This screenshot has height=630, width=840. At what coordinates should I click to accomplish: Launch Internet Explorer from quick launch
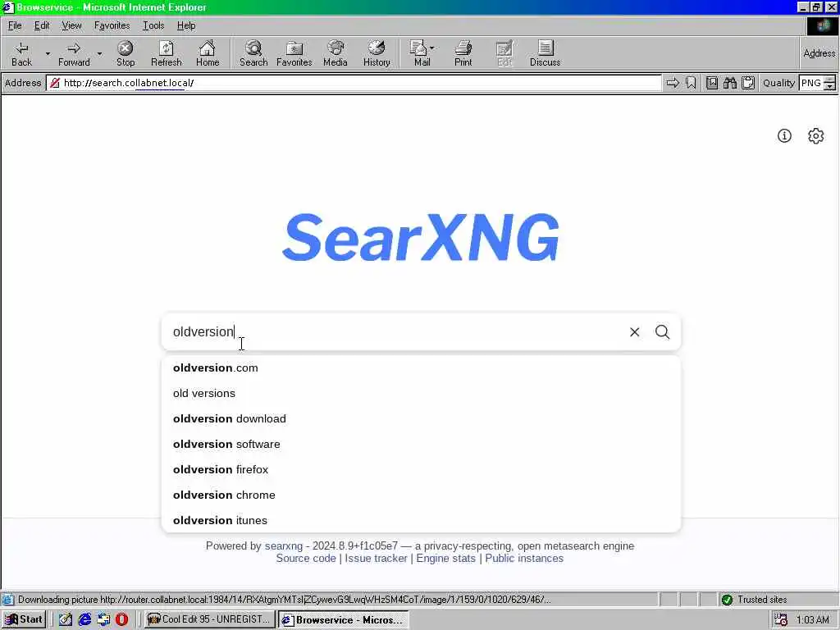click(x=84, y=620)
